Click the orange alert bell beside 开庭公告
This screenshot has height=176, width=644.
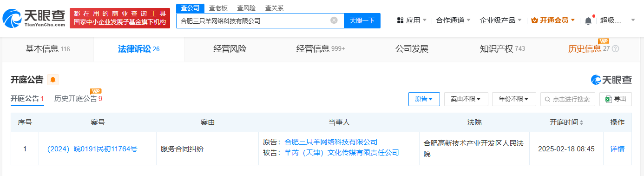[x=53, y=80]
